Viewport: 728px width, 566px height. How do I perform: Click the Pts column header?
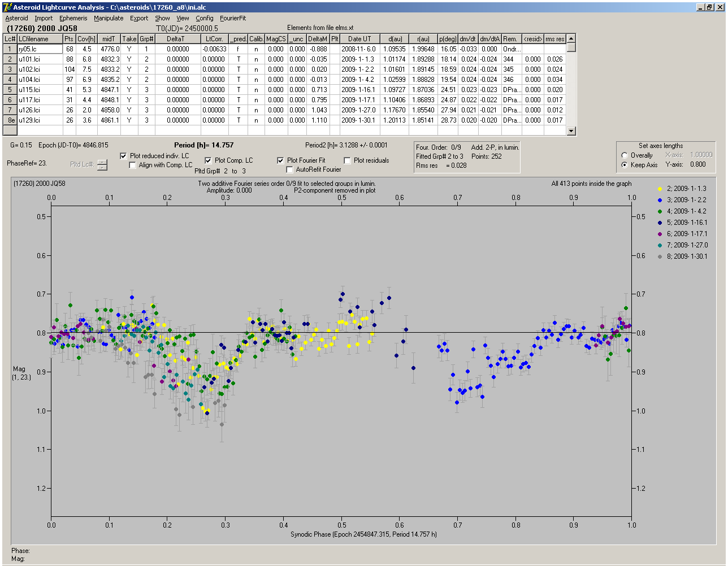69,39
